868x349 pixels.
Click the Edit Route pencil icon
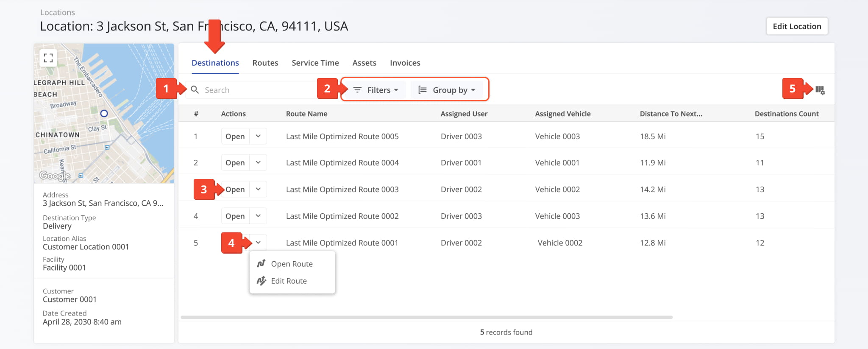click(262, 281)
